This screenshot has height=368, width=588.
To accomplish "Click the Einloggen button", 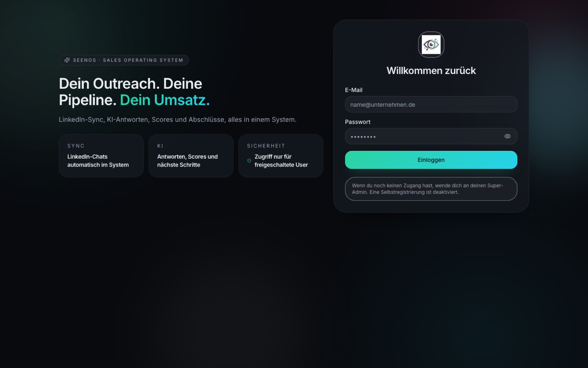I will (x=431, y=160).
